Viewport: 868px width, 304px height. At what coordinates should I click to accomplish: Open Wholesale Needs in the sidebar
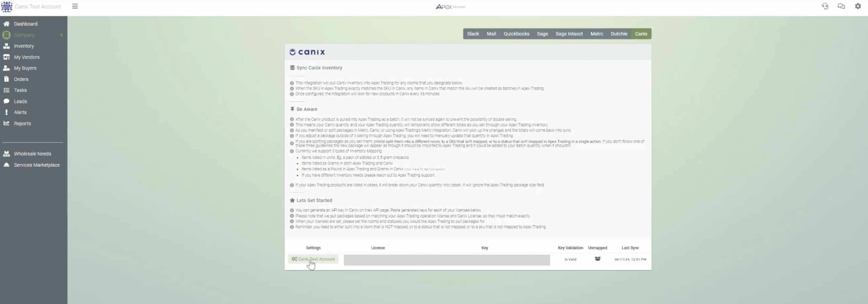point(32,153)
